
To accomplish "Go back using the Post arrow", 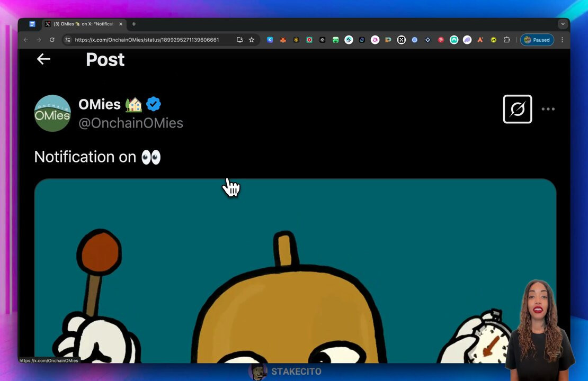I will click(43, 59).
